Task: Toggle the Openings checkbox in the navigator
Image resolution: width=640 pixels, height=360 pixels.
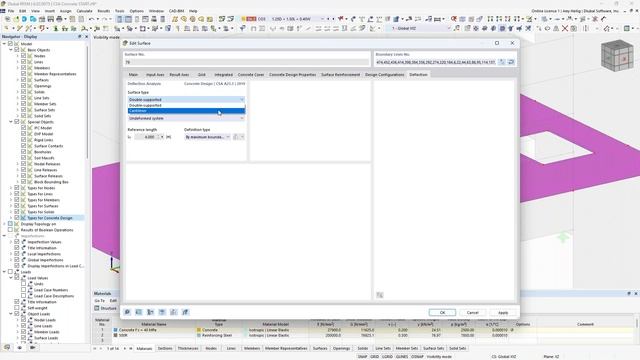Action: click(x=24, y=86)
